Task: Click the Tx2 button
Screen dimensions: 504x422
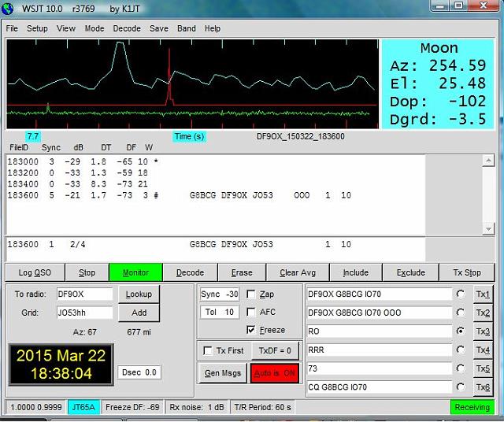Action: click(483, 313)
